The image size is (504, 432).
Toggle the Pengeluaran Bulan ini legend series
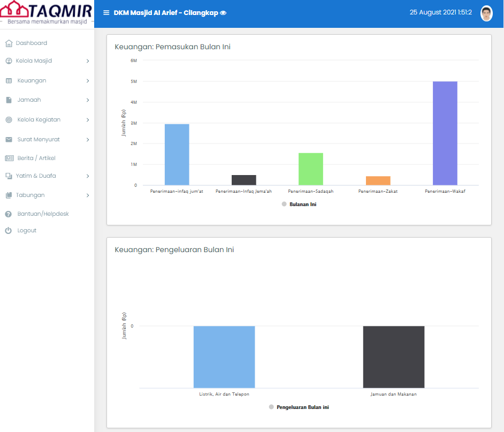299,407
